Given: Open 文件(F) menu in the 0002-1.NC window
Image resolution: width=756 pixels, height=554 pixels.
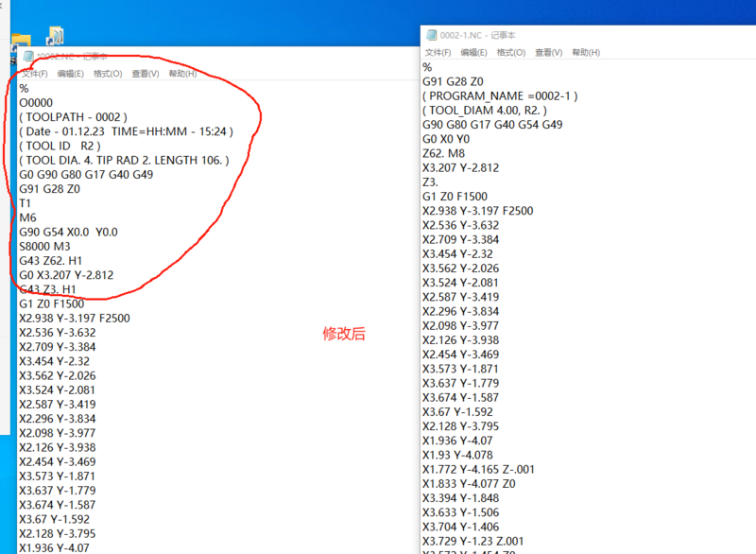Looking at the screenshot, I should (438, 53).
